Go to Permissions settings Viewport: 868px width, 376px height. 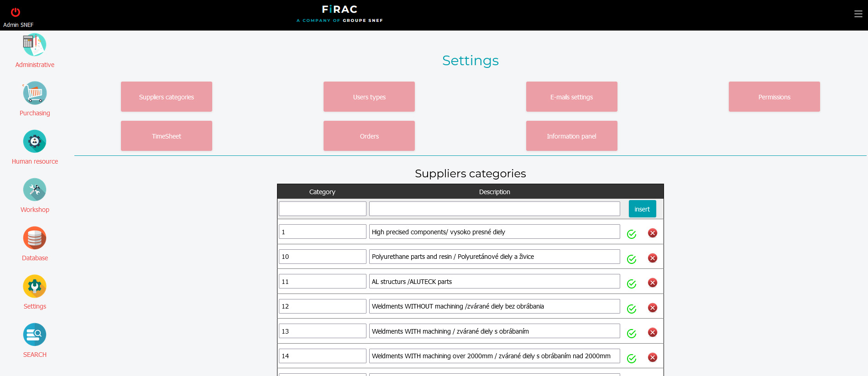[x=774, y=97]
